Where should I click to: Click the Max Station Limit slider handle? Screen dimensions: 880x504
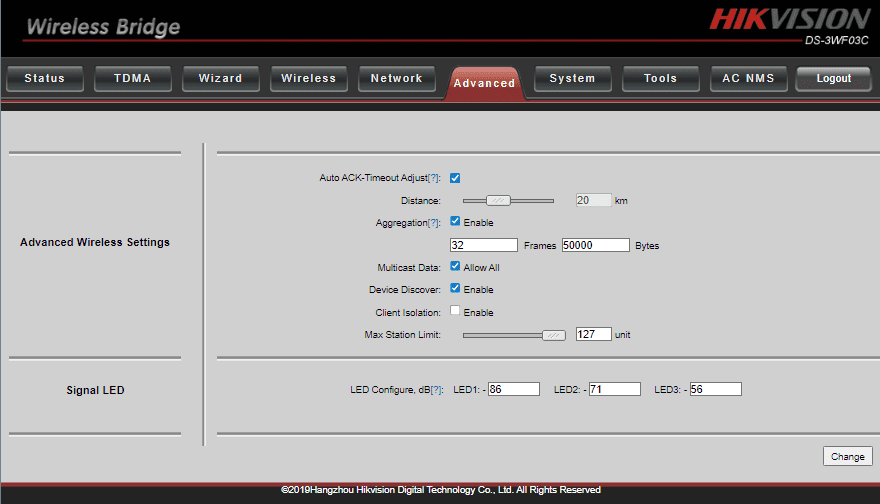(553, 335)
